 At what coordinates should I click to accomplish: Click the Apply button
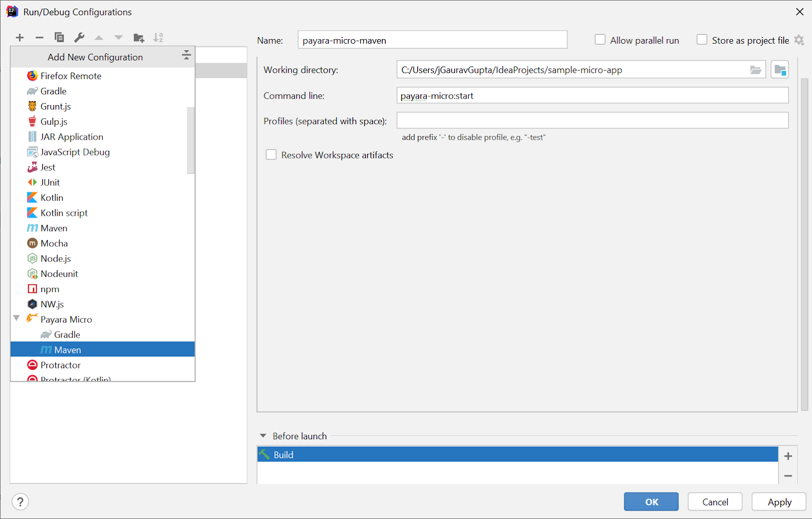point(779,502)
